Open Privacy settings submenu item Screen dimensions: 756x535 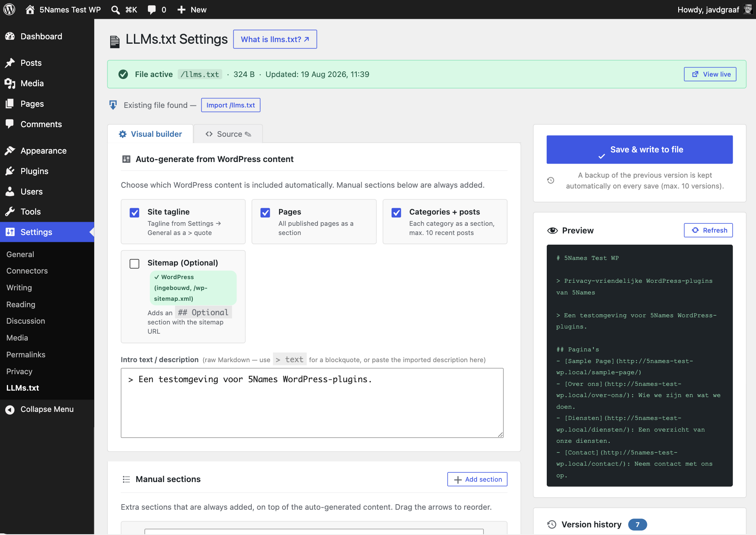[x=19, y=371]
